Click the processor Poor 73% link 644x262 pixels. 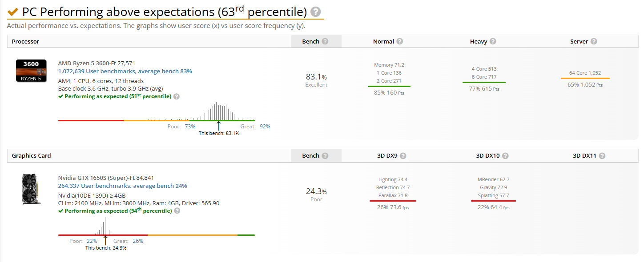[190, 127]
